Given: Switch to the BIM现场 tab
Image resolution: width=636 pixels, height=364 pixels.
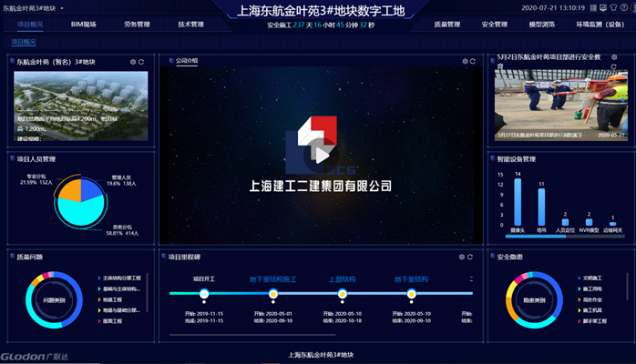Looking at the screenshot, I should (83, 25).
